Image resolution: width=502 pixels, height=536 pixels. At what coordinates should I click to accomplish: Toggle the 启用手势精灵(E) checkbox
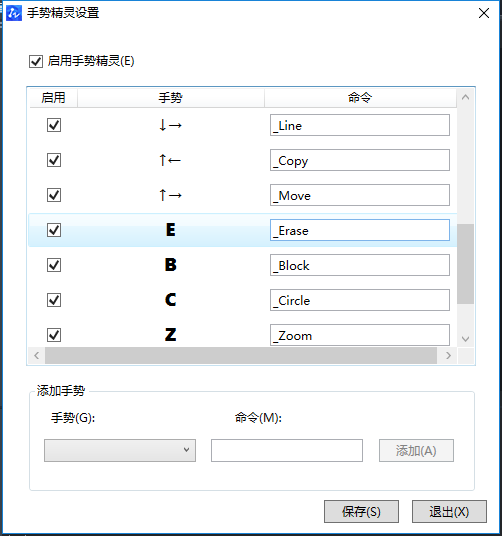[x=36, y=62]
